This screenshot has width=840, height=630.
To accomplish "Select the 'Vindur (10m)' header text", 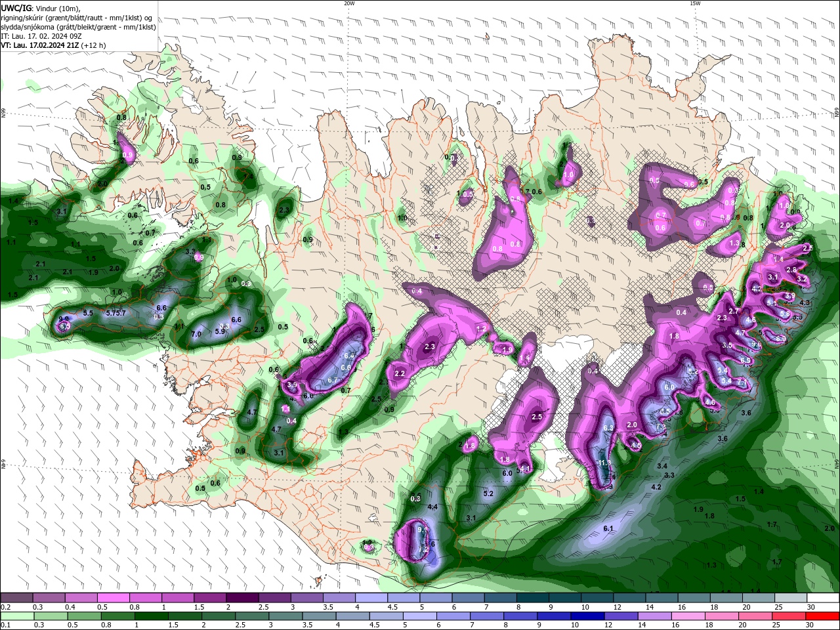I will (56, 8).
